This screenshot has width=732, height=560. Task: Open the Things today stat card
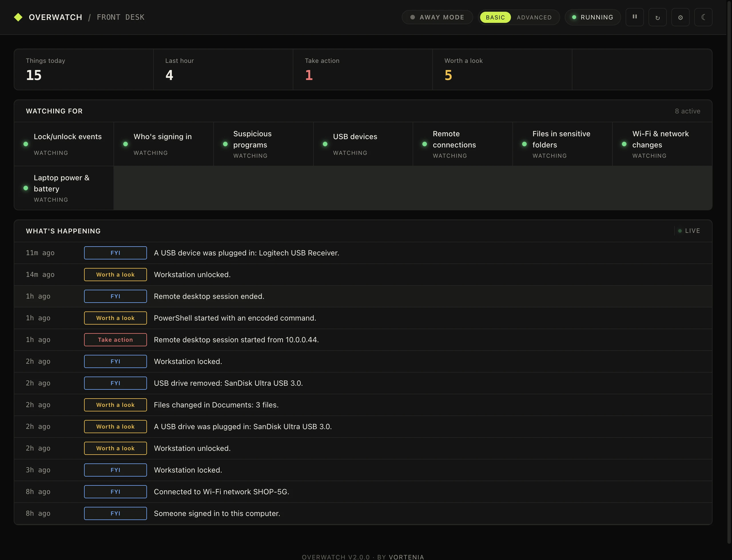click(84, 69)
